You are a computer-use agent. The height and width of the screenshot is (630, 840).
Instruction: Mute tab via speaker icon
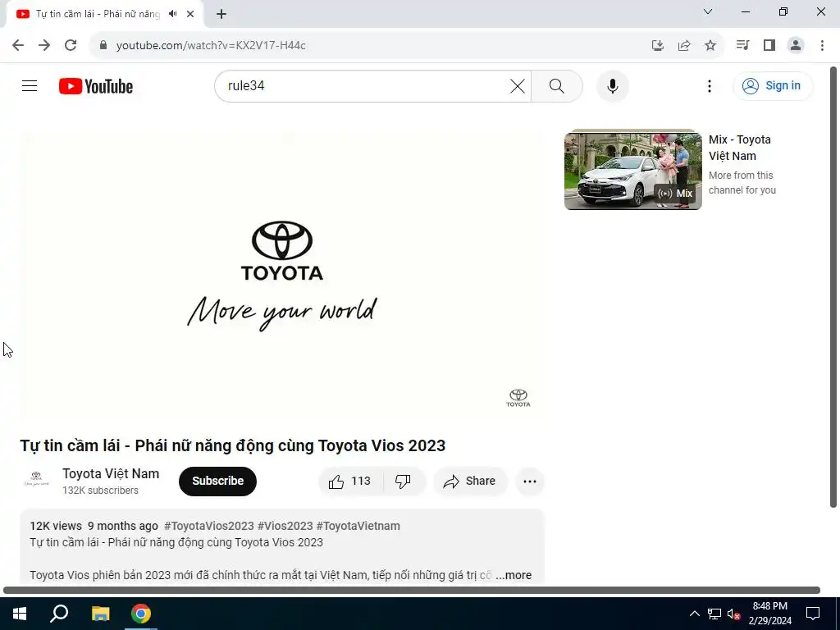click(172, 14)
